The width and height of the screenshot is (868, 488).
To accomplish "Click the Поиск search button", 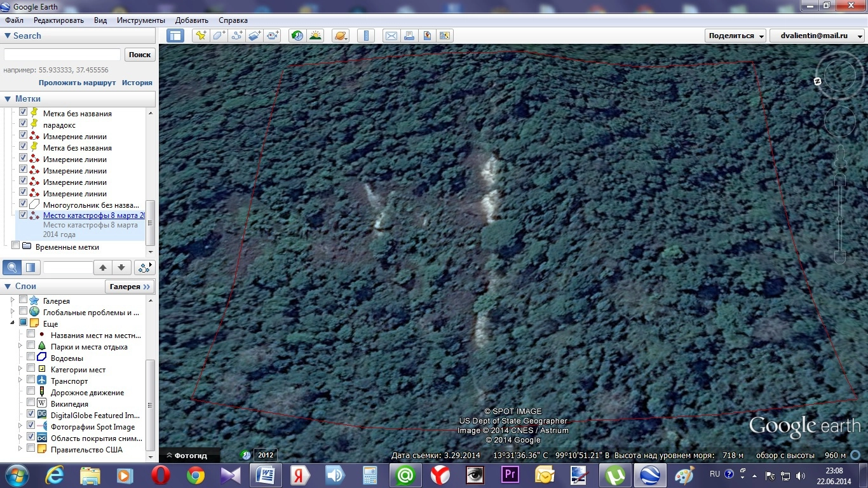I will (x=140, y=55).
